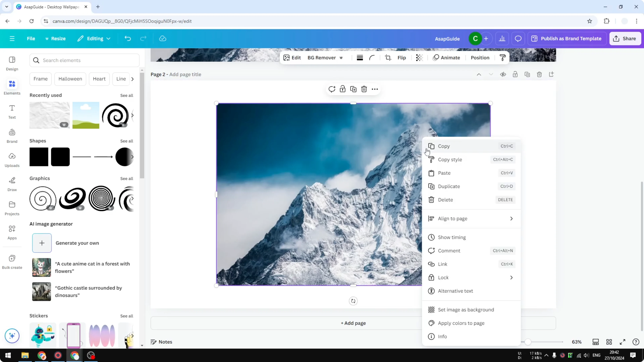Screen dimensions: 644x362
Task: Open the Projects panel in the sidebar
Action: point(12,208)
